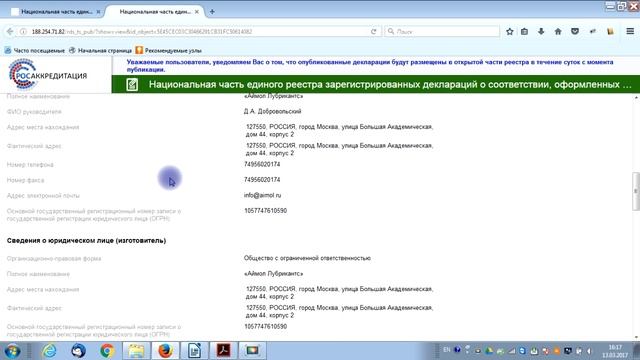
Task: Click the Show desktop strip in the taskbar corner
Action: point(637,351)
